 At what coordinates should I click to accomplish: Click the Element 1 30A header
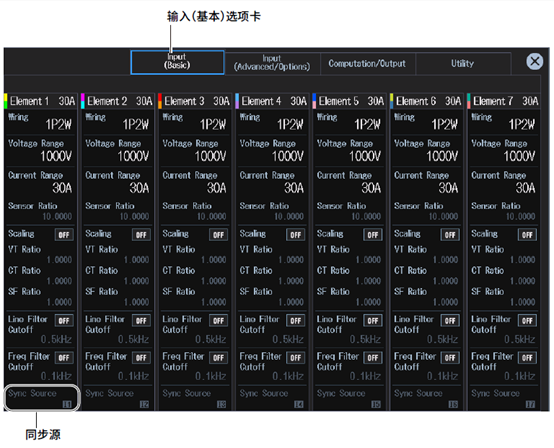[x=42, y=101]
